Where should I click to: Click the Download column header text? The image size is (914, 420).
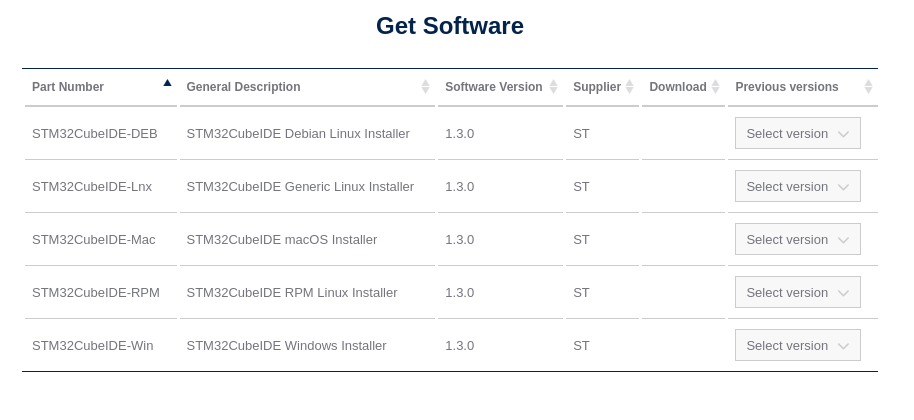[x=677, y=87]
